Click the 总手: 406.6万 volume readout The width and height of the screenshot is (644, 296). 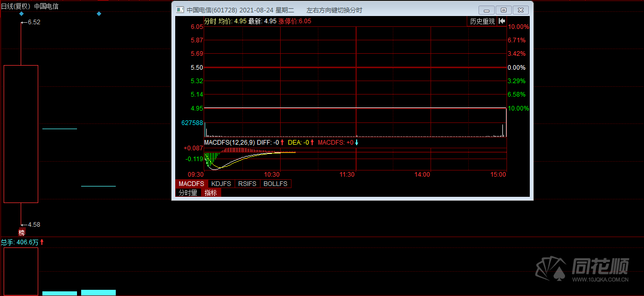click(x=20, y=242)
